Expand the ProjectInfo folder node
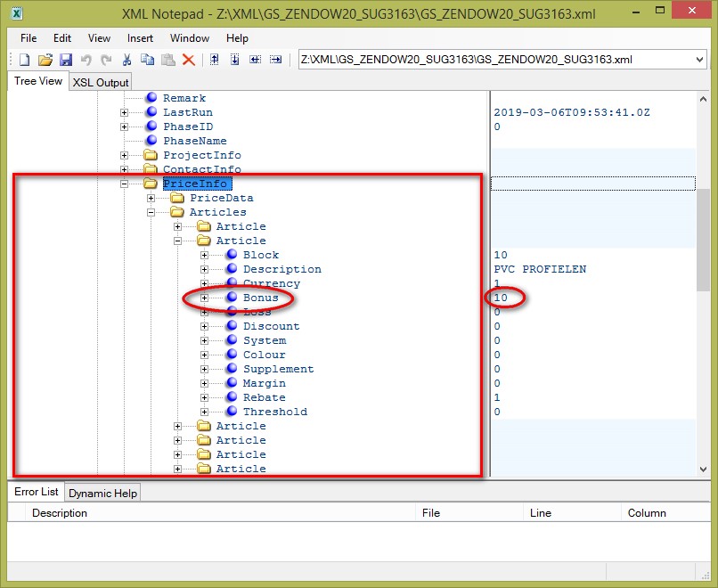This screenshot has height=588, width=718. coord(124,155)
